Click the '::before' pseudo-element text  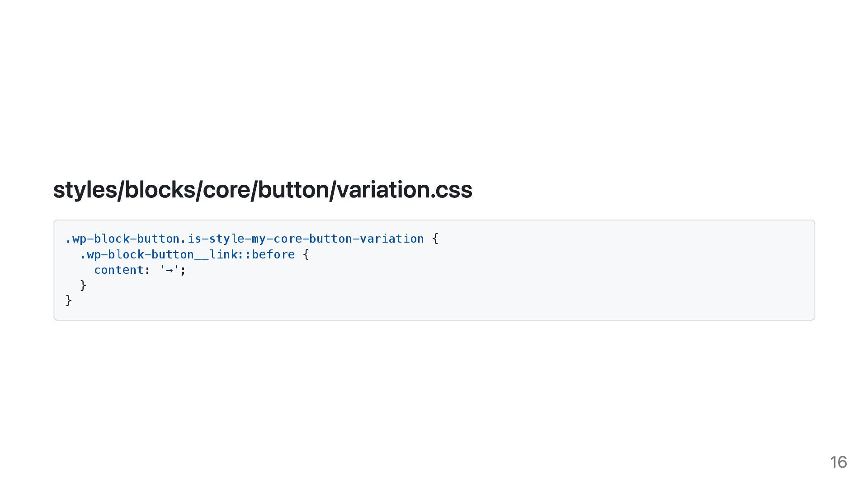tap(266, 254)
